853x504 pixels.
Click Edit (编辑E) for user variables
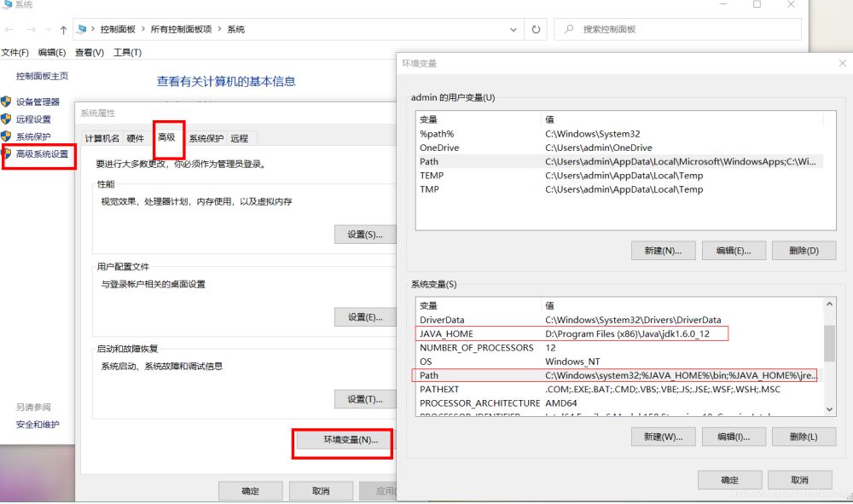click(733, 251)
